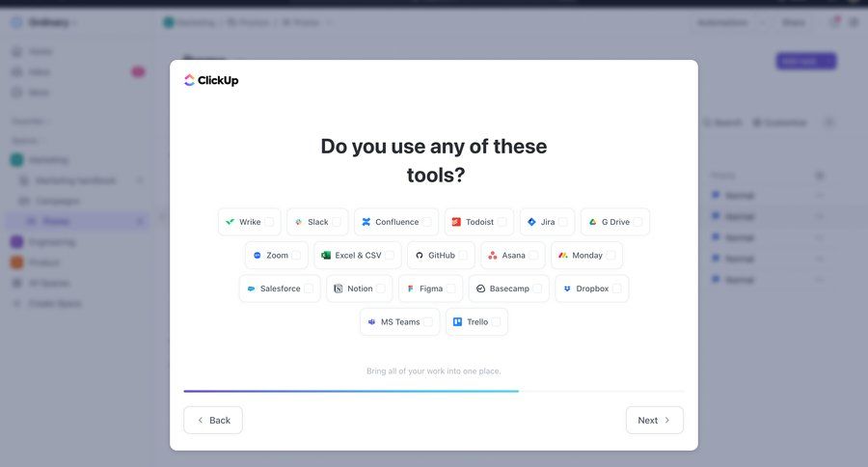Click the Salesforce cloud icon
The height and width of the screenshot is (467, 868).
pyautogui.click(x=251, y=288)
